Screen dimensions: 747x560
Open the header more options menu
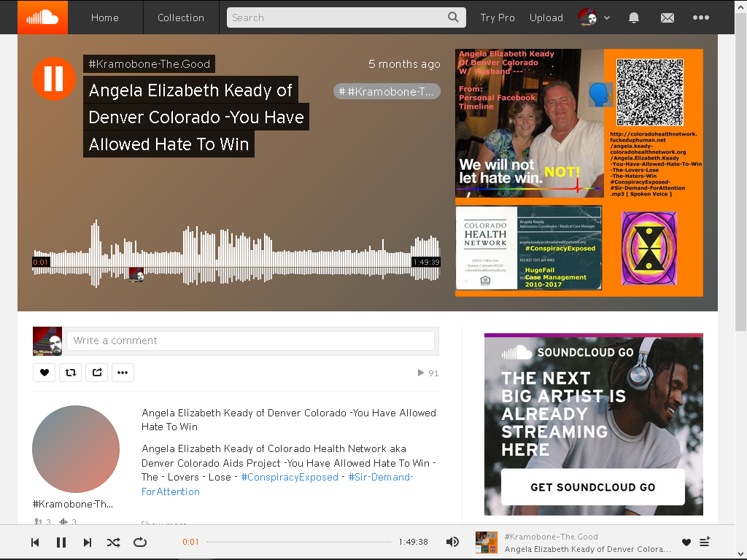(x=701, y=17)
